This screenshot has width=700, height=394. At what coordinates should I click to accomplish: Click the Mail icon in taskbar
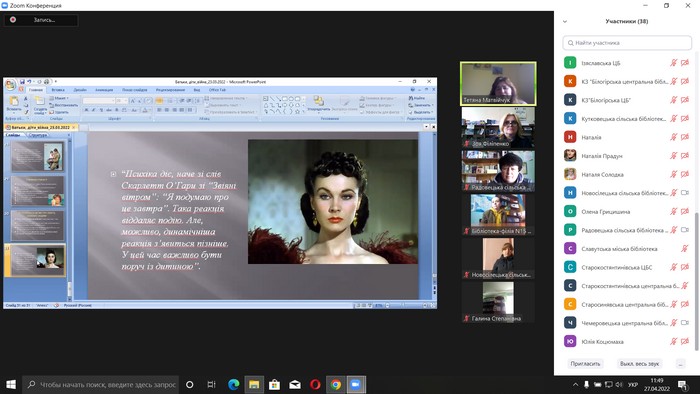pos(295,384)
